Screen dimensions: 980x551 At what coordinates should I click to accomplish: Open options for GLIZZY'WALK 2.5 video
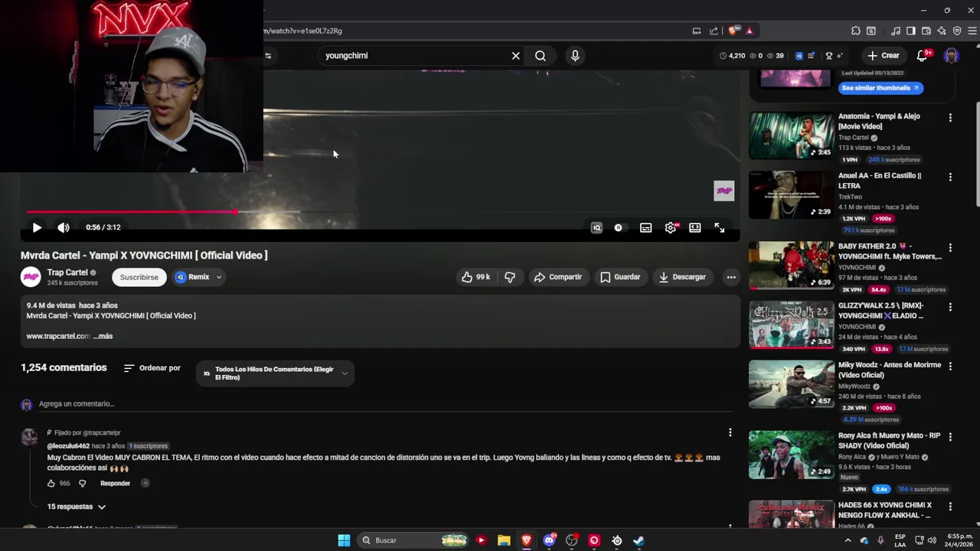pyautogui.click(x=950, y=307)
